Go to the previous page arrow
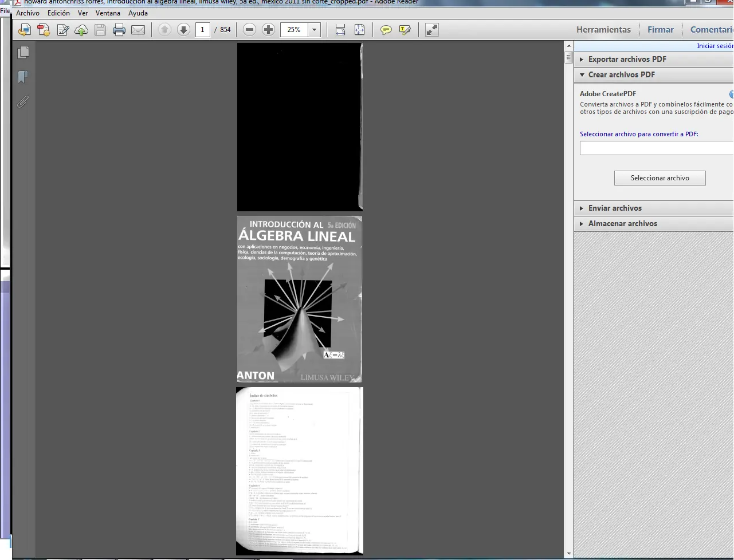 coord(164,30)
